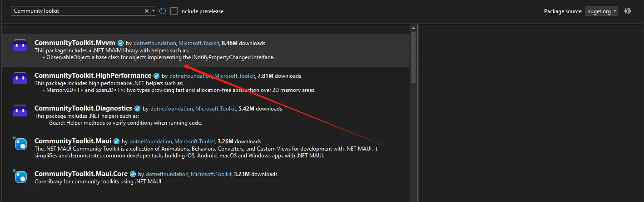Open NuGet package source settings gear

pyautogui.click(x=628, y=11)
